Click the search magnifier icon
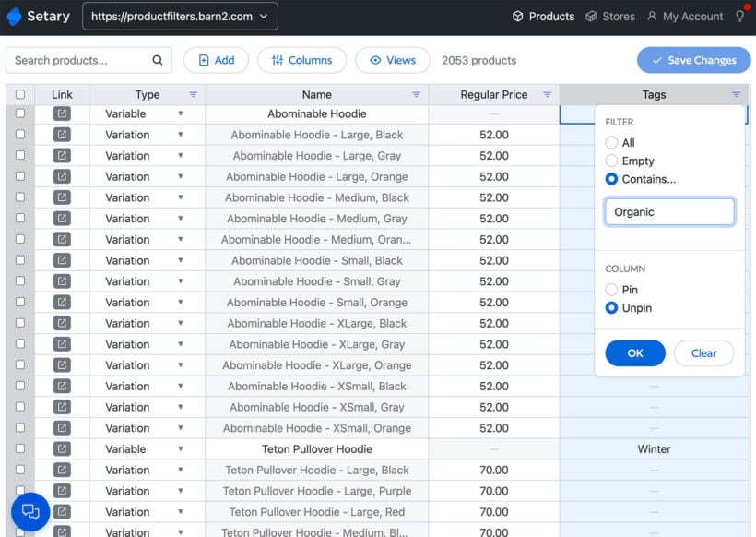Image resolution: width=756 pixels, height=537 pixels. [x=157, y=61]
